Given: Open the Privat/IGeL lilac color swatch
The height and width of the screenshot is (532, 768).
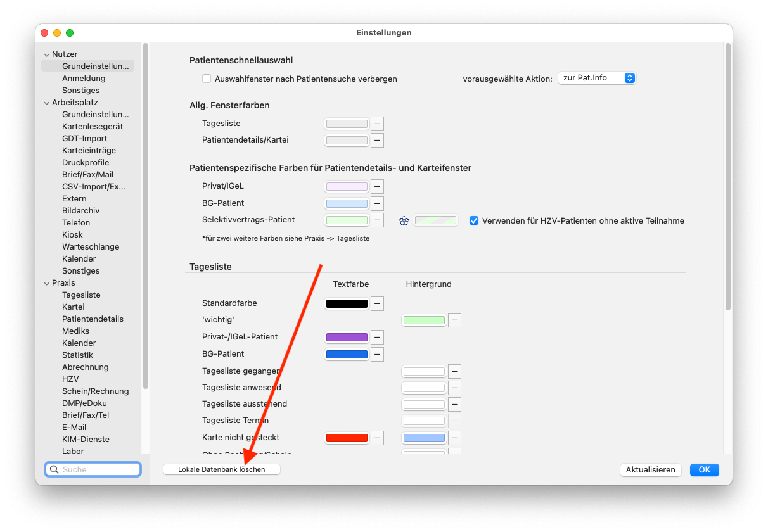Looking at the screenshot, I should pyautogui.click(x=347, y=187).
